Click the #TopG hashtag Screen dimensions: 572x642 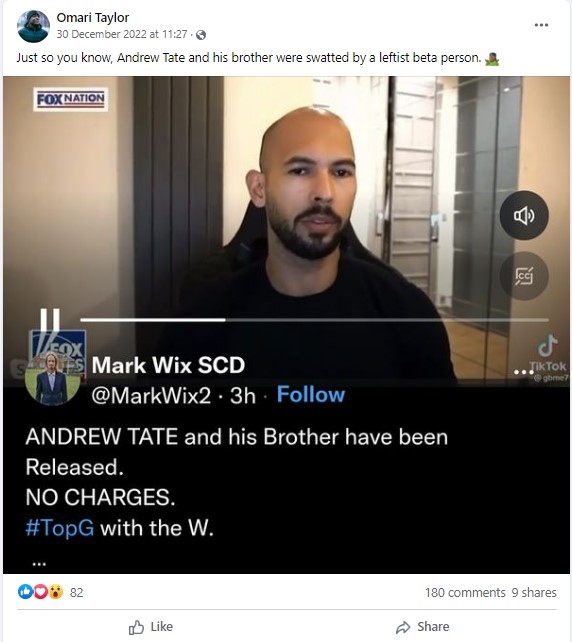point(60,528)
